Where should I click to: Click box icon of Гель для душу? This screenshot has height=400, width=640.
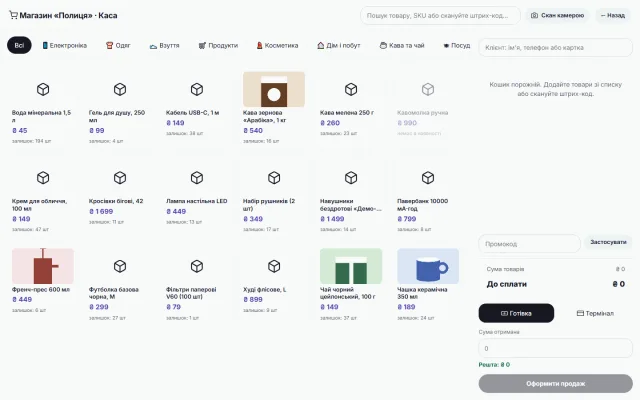(x=120, y=89)
